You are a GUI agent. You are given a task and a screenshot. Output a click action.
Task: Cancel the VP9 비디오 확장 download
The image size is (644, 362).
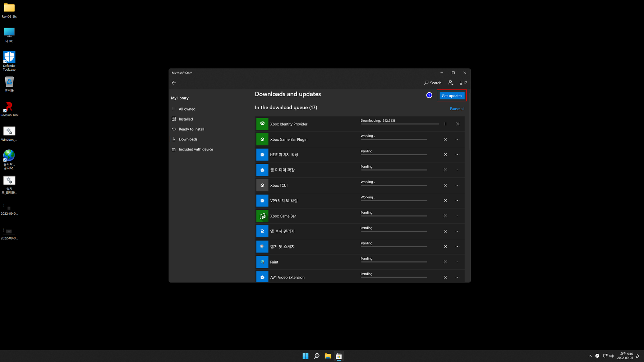(445, 201)
